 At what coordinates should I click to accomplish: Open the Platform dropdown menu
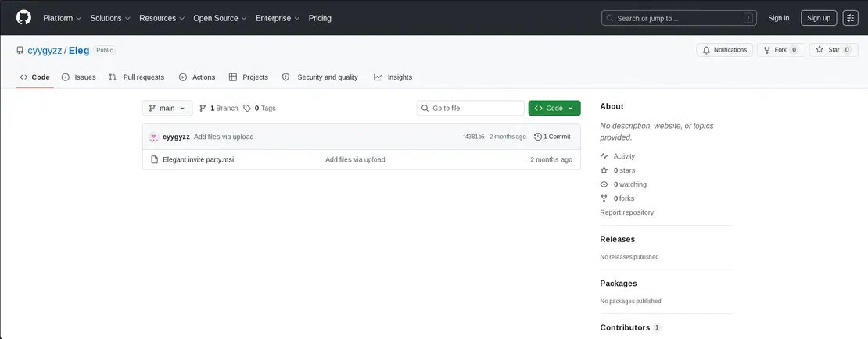62,18
